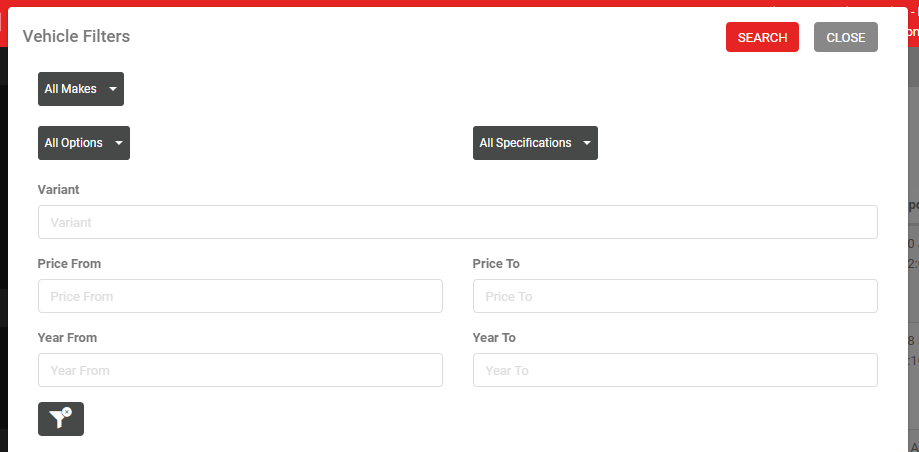Click the Year To label text

point(494,338)
